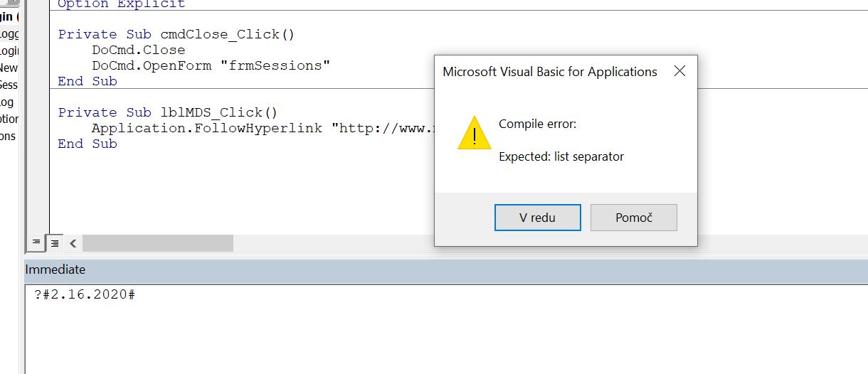Switch to Full Module View icon
868x374 pixels.
54,243
